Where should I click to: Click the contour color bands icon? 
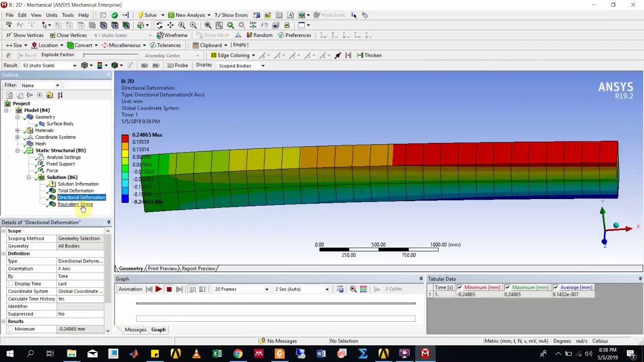[100, 65]
